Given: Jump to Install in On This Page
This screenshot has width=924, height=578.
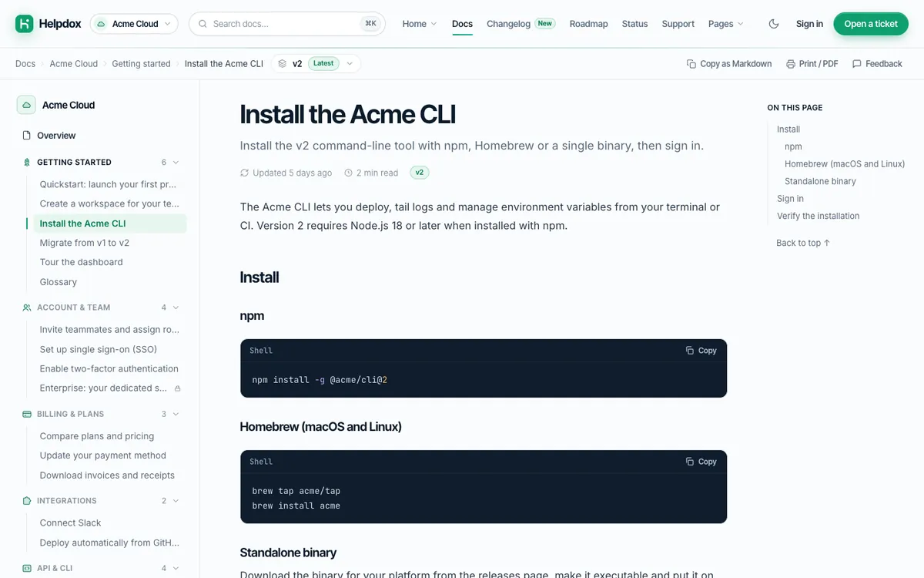Looking at the screenshot, I should pos(788,129).
